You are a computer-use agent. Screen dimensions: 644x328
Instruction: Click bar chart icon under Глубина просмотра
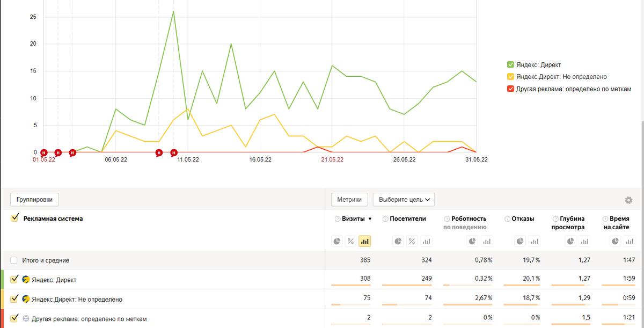point(584,242)
